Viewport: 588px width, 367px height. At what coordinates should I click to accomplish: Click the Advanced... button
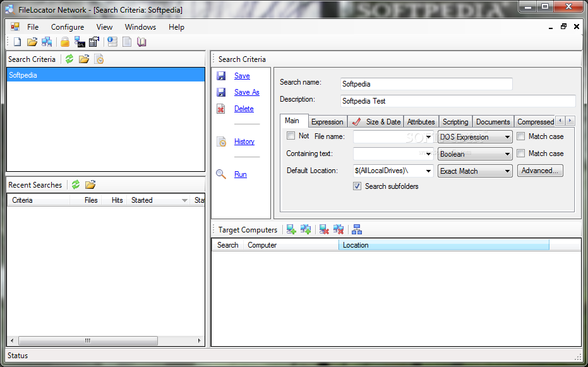pyautogui.click(x=540, y=171)
